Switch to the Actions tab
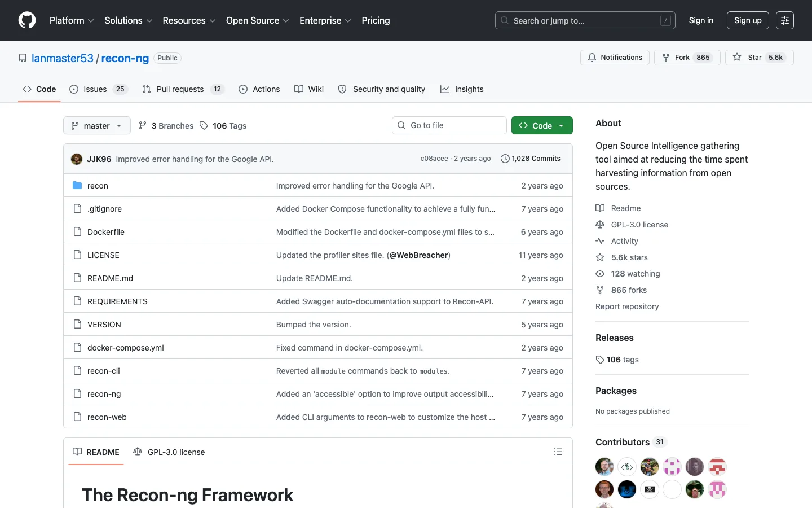The image size is (812, 508). pos(259,89)
